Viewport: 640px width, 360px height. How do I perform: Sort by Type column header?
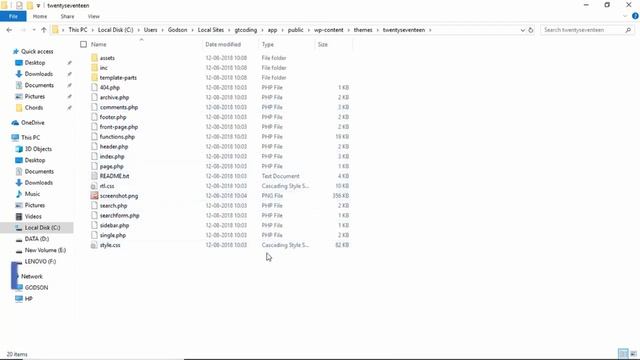268,44
